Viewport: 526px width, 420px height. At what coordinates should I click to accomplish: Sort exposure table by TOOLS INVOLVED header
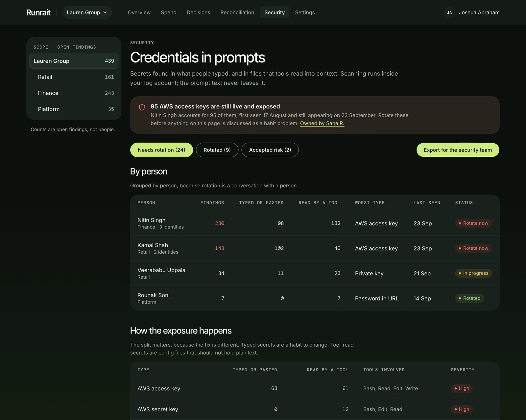[x=384, y=370]
